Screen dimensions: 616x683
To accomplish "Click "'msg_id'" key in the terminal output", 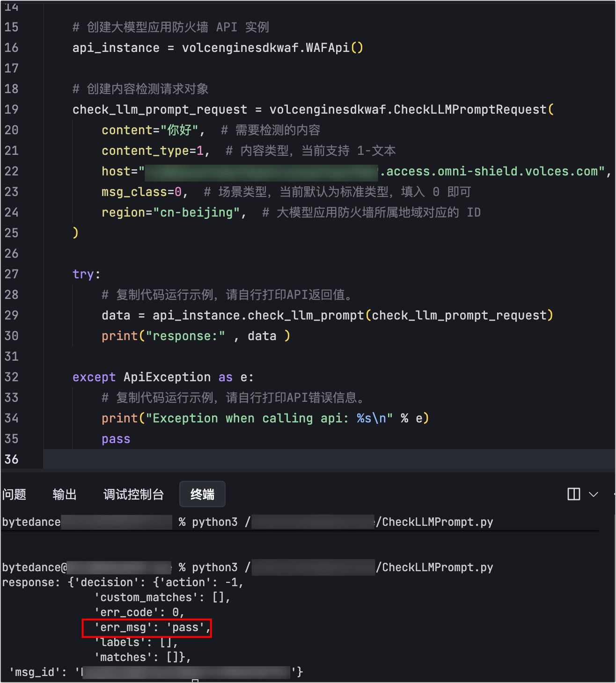I will click(x=35, y=672).
